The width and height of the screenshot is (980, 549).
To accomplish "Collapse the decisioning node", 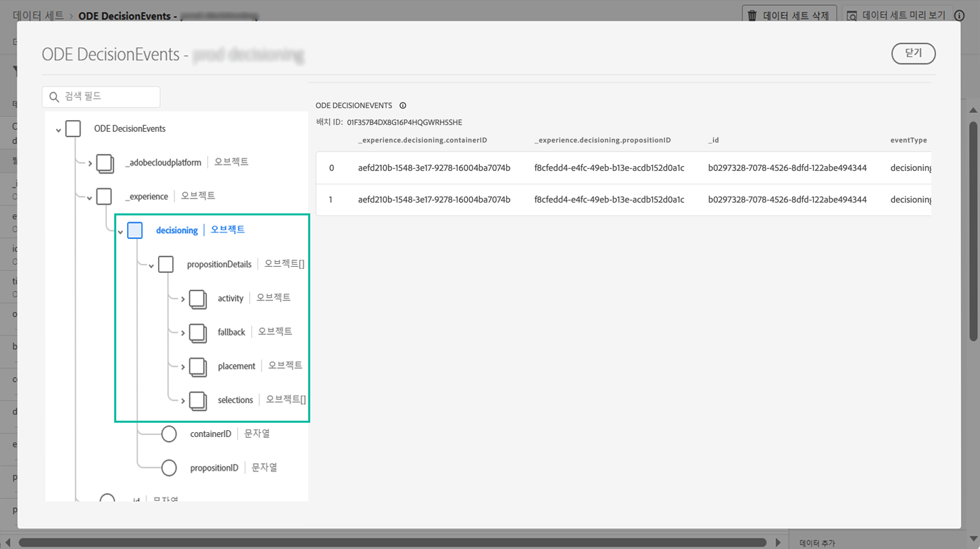I will pos(120,232).
